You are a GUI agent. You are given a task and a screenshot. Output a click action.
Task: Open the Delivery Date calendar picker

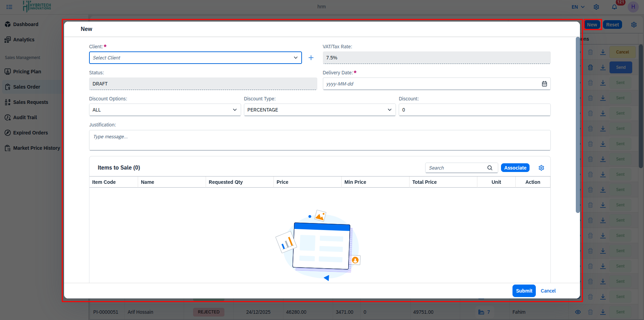coord(544,83)
